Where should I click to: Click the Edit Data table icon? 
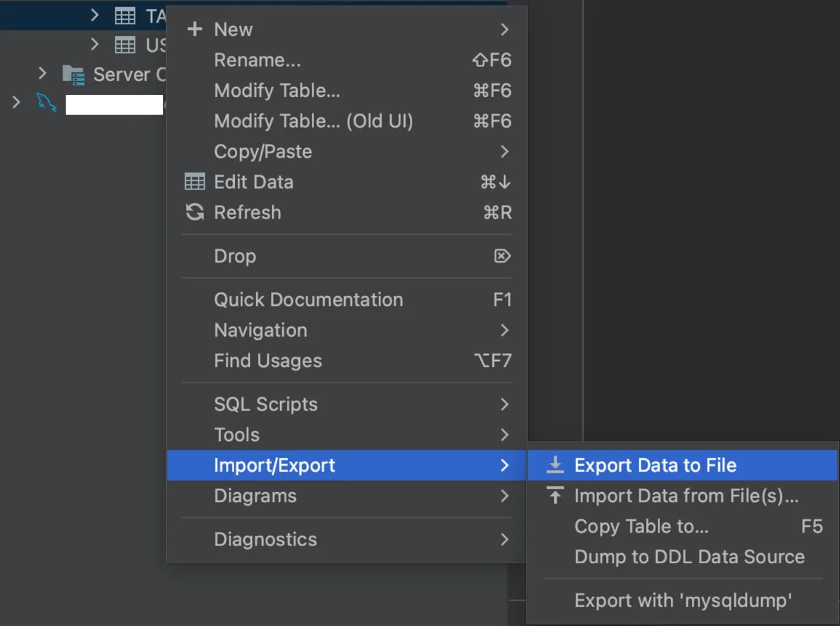pyautogui.click(x=195, y=182)
